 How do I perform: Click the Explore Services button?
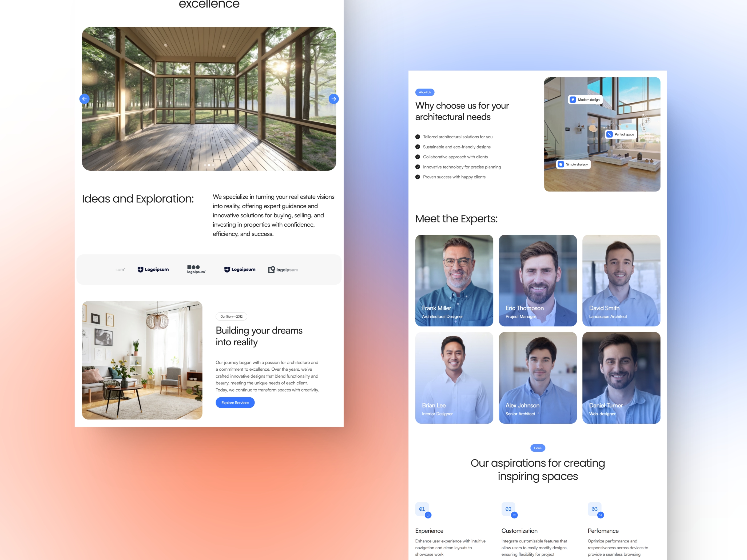(x=235, y=402)
